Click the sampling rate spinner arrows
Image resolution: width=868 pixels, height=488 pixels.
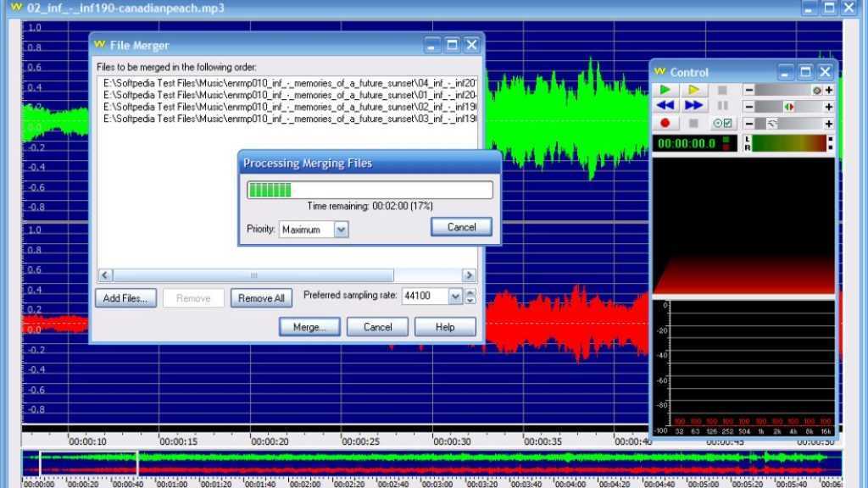(470, 297)
